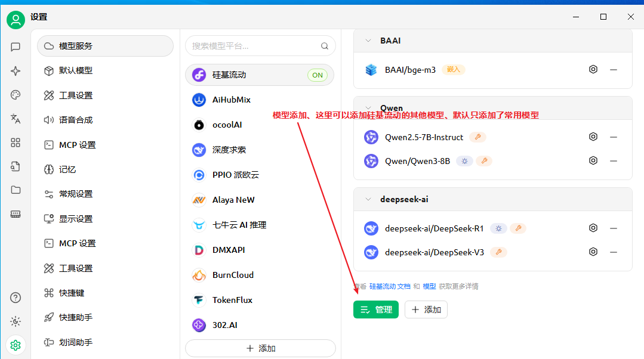
Task: Click settings gear for Qwen/Qwen3-8B
Action: pos(593,161)
